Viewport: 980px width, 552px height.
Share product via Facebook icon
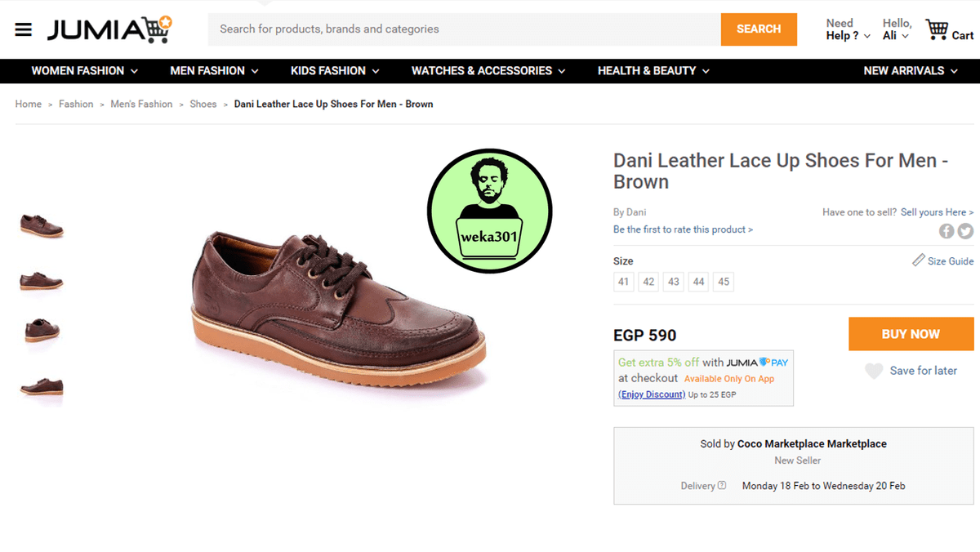[x=947, y=231]
